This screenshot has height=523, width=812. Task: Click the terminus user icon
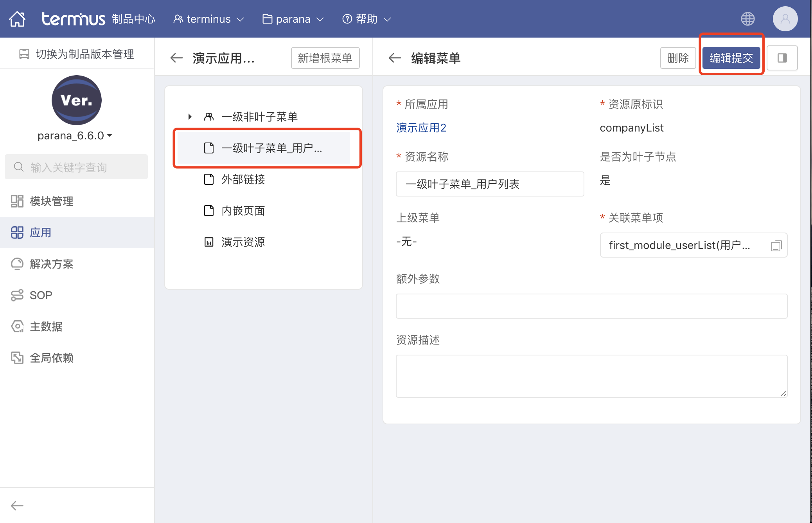click(178, 19)
